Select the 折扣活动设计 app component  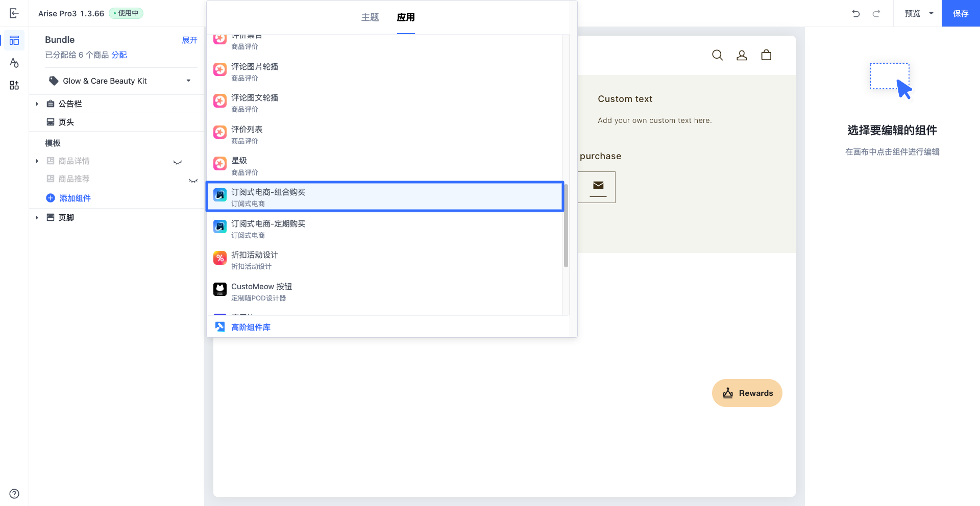pos(385,260)
